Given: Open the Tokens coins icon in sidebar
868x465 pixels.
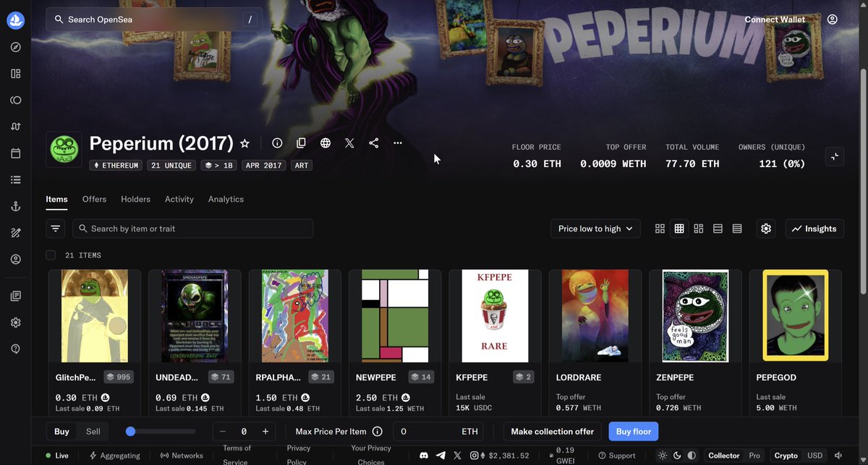Looking at the screenshot, I should tap(15, 100).
